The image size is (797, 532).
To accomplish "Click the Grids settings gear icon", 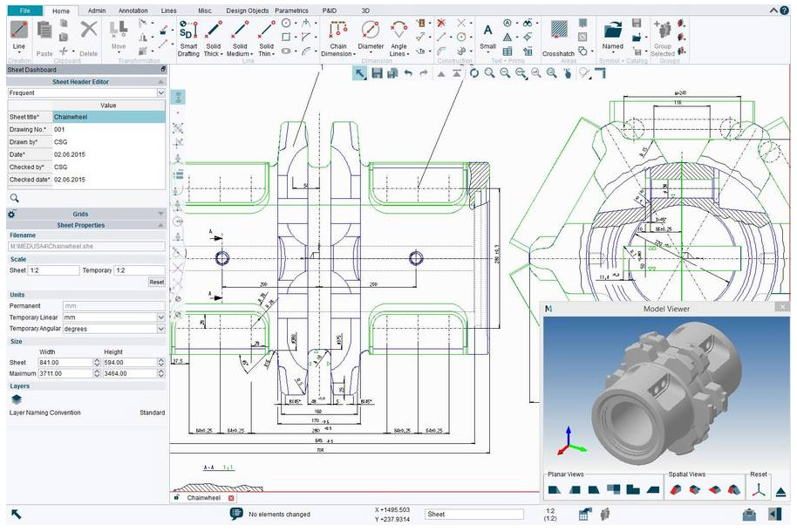I will [11, 215].
